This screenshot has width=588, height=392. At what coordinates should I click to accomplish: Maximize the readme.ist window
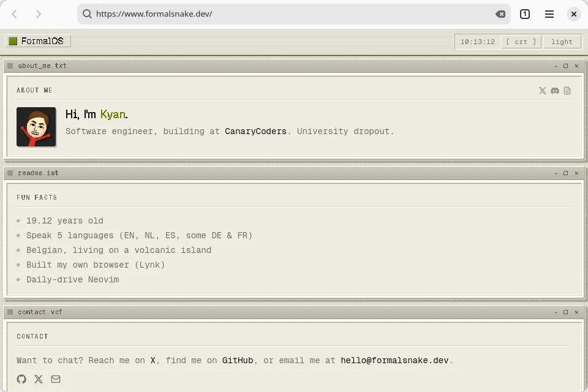[565, 173]
